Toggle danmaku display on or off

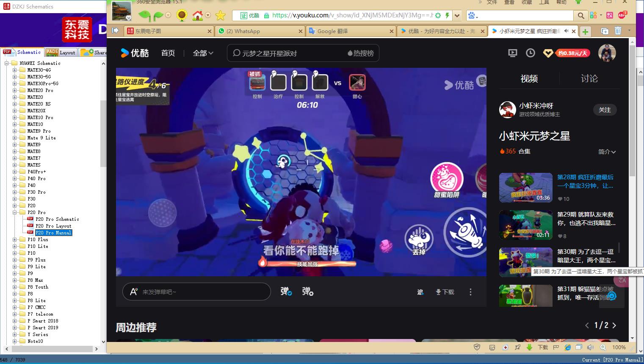click(x=286, y=292)
